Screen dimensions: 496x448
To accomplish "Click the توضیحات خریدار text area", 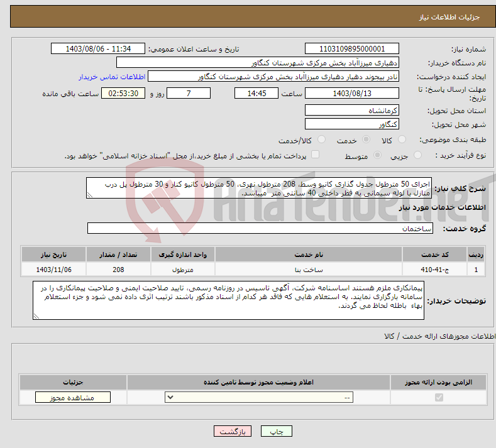I will 228,300.
